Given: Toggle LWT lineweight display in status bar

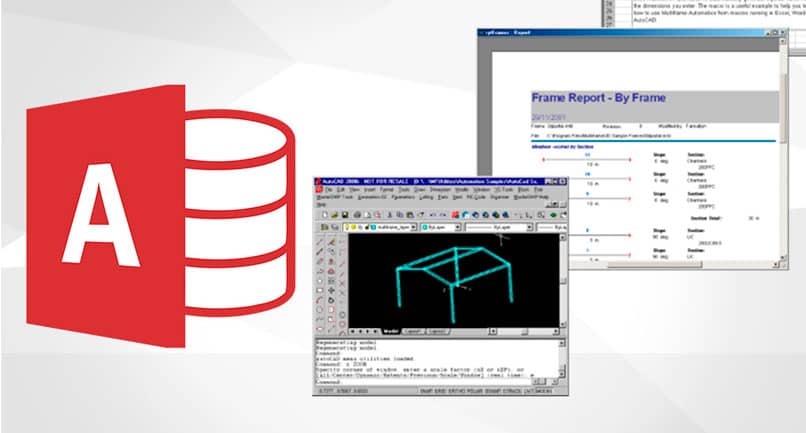Looking at the screenshot, I should (530, 391).
